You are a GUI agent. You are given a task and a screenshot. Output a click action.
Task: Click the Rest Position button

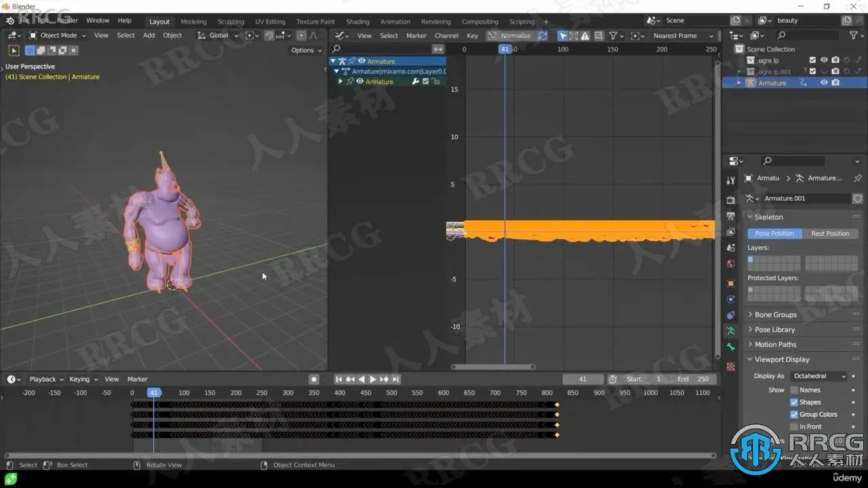(x=830, y=234)
